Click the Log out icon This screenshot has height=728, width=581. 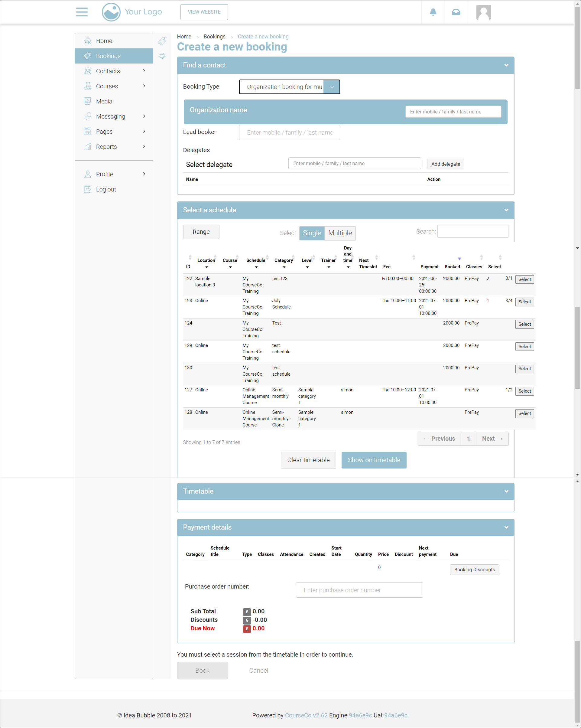[88, 189]
